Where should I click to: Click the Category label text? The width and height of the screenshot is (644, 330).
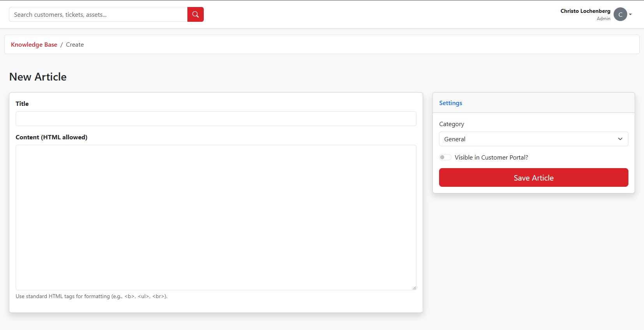pos(452,124)
